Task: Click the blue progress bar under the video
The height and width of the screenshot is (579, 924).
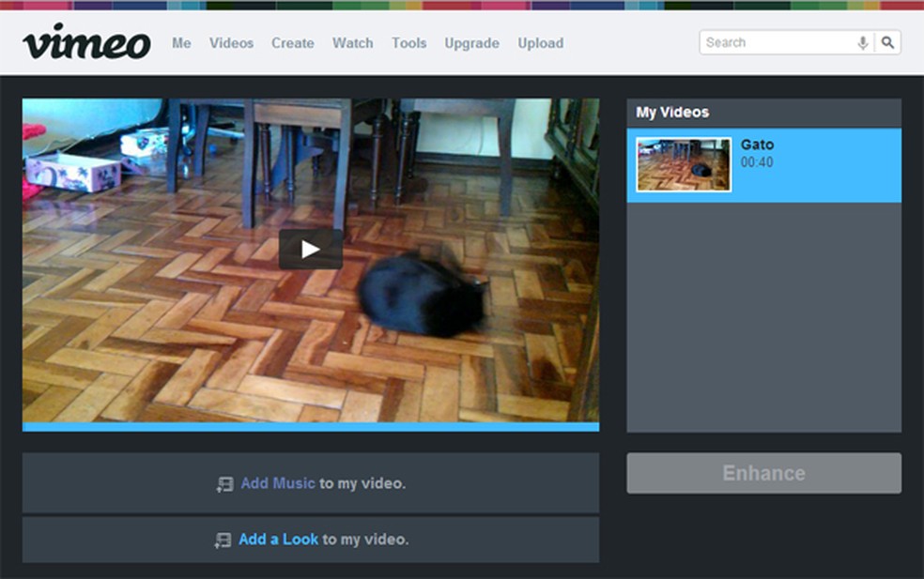Action: click(x=310, y=427)
